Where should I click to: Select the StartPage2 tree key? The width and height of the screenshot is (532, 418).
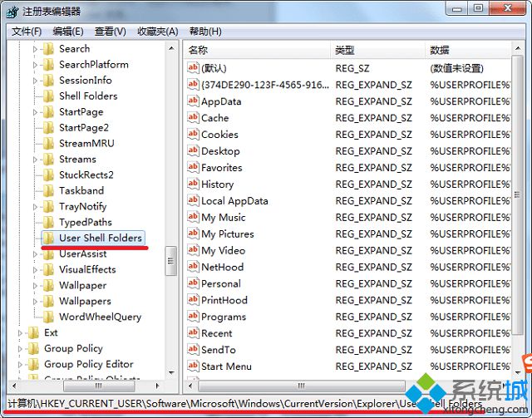point(84,128)
